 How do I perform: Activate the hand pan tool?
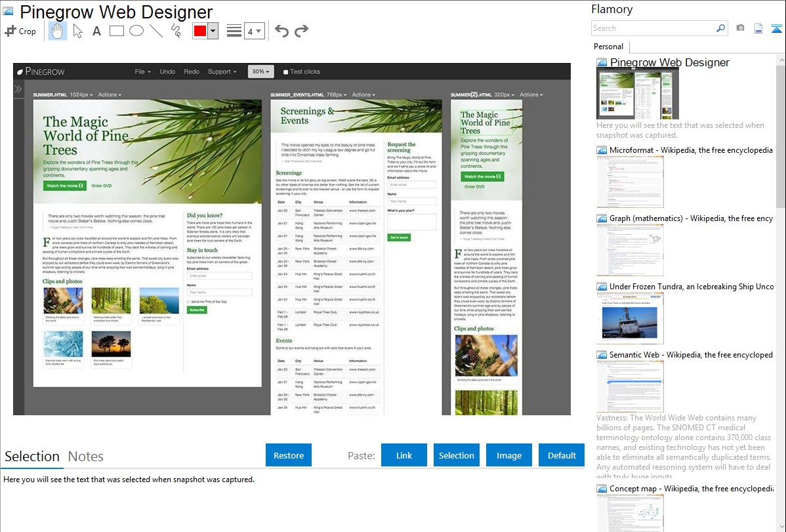coord(58,31)
